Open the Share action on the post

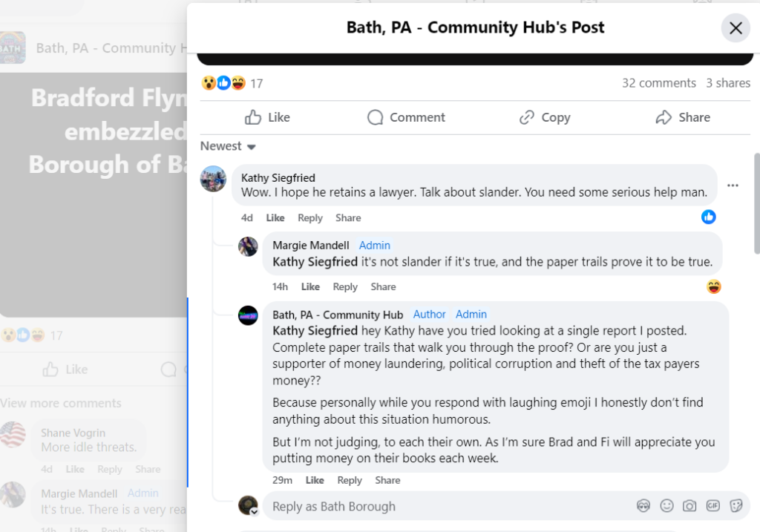coord(683,117)
